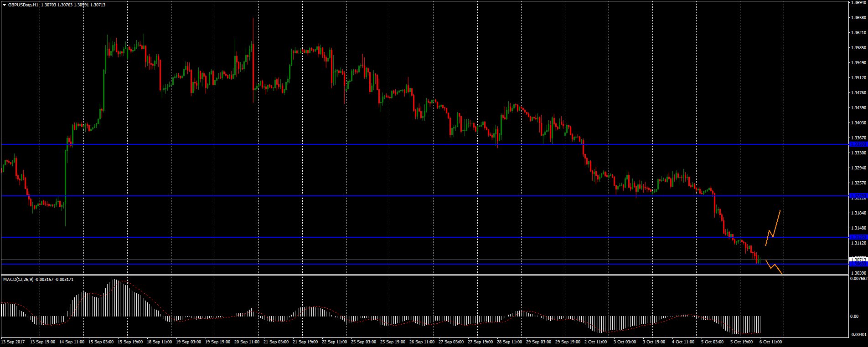Click the 1.35120 price scale label
The width and height of the screenshot is (868, 347).
[x=859, y=78]
